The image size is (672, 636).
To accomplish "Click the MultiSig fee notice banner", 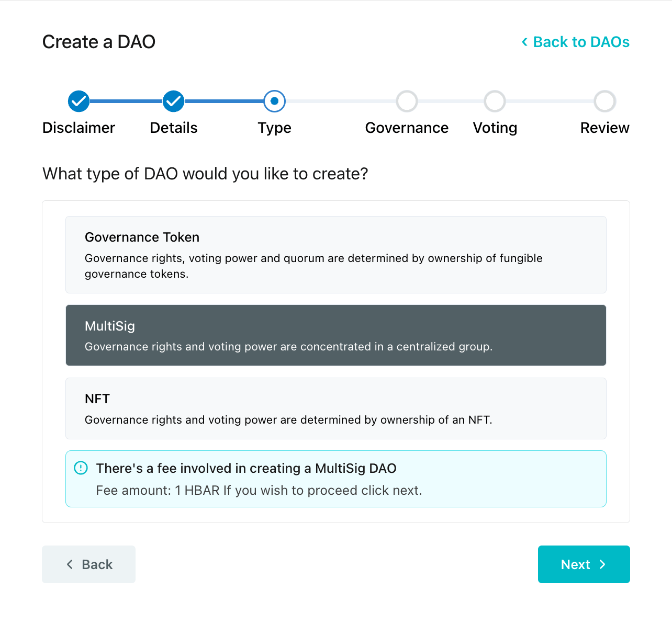I will (336, 479).
